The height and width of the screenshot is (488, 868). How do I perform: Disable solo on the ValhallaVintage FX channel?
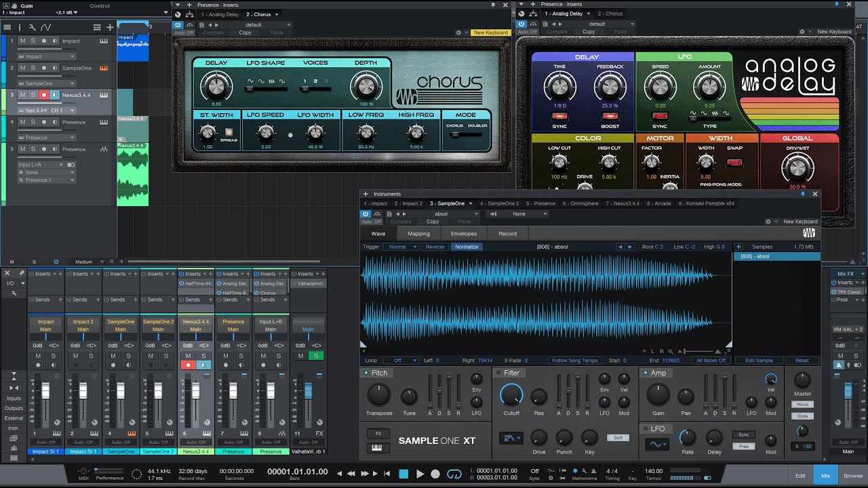pos(315,356)
